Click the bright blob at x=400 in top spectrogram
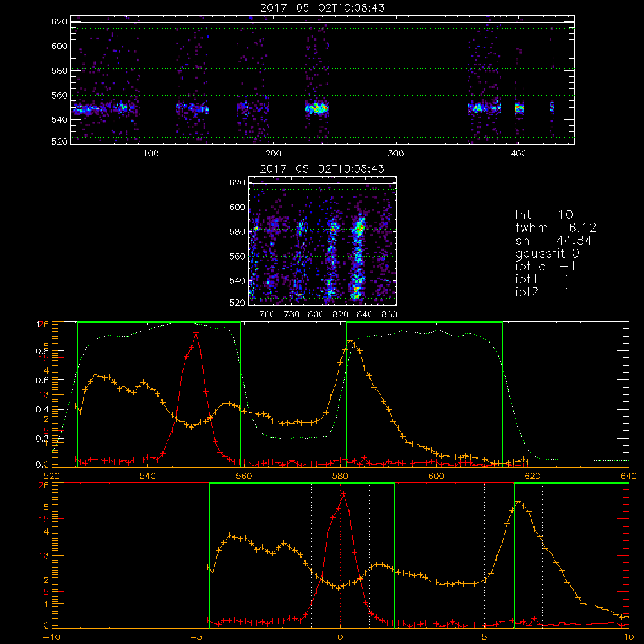This screenshot has height=644, width=644. click(x=519, y=108)
